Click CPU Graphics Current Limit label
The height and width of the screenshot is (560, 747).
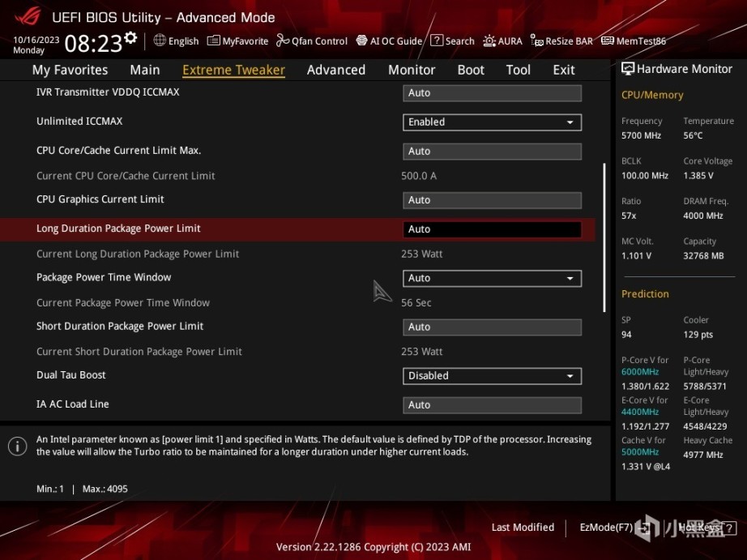[x=100, y=199]
